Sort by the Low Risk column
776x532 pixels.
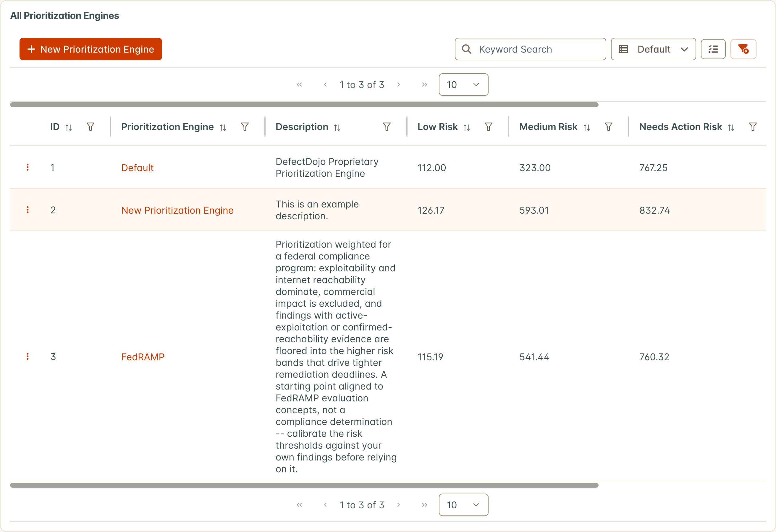[467, 127]
